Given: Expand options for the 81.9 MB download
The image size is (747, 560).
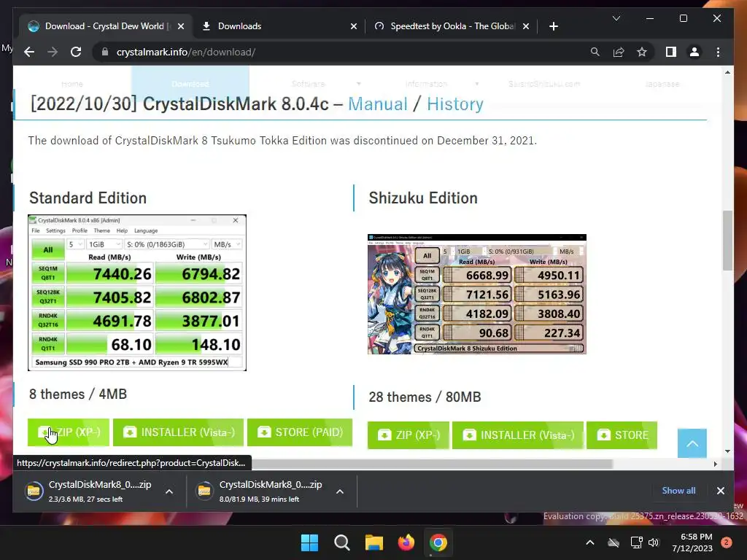Looking at the screenshot, I should pyautogui.click(x=340, y=491).
